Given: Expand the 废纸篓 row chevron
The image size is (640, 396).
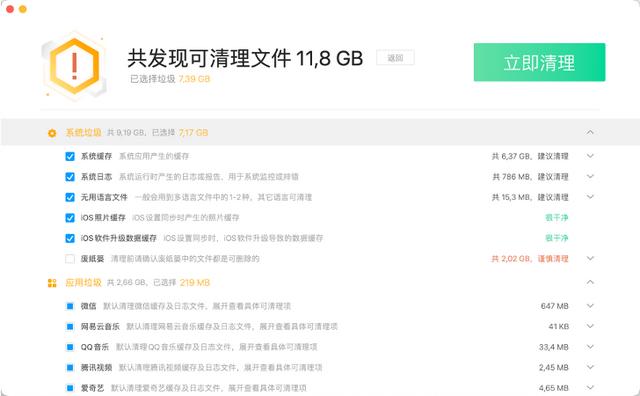Looking at the screenshot, I should coord(590,258).
